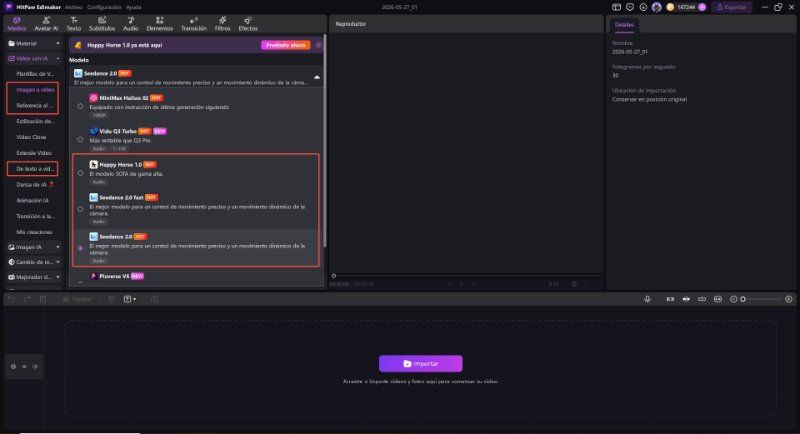Click the layout switch icon in title bar

click(616, 7)
